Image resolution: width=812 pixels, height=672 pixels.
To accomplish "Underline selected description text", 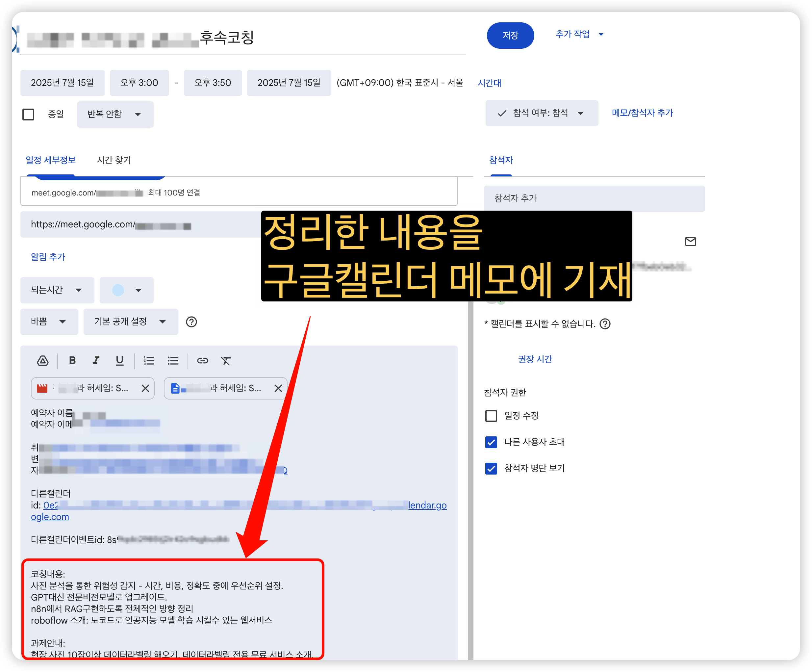I will pyautogui.click(x=119, y=361).
